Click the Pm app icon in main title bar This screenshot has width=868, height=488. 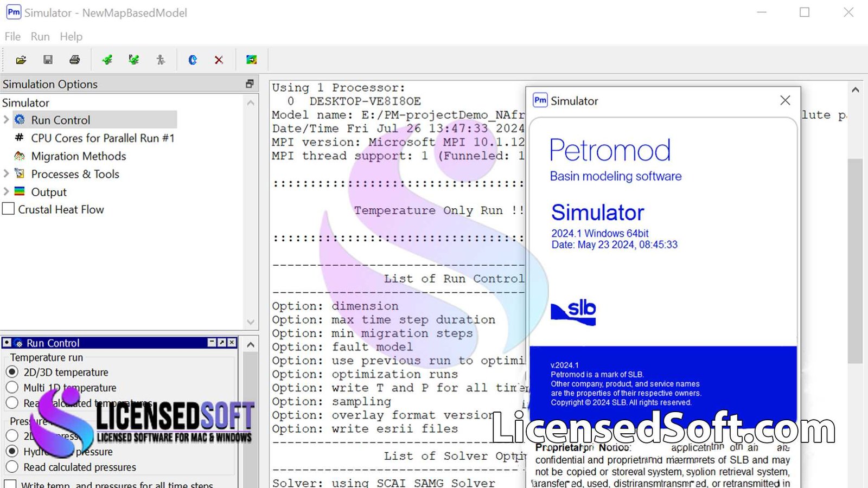tap(14, 12)
